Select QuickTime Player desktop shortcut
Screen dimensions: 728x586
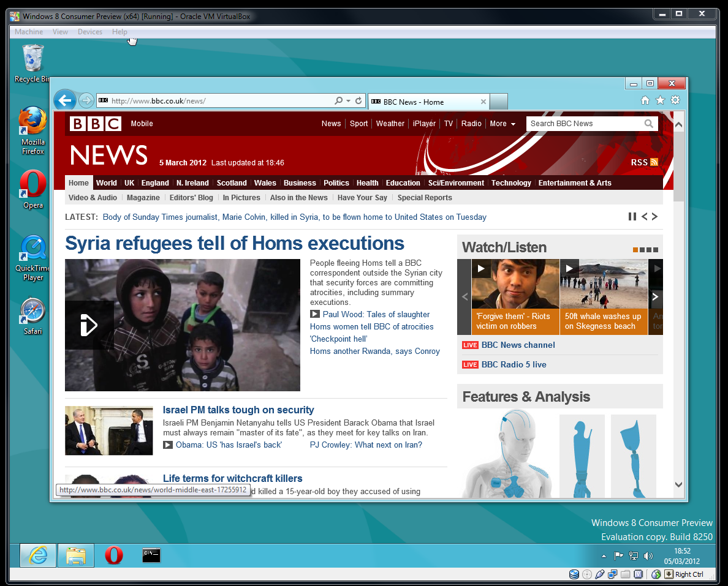click(x=32, y=258)
